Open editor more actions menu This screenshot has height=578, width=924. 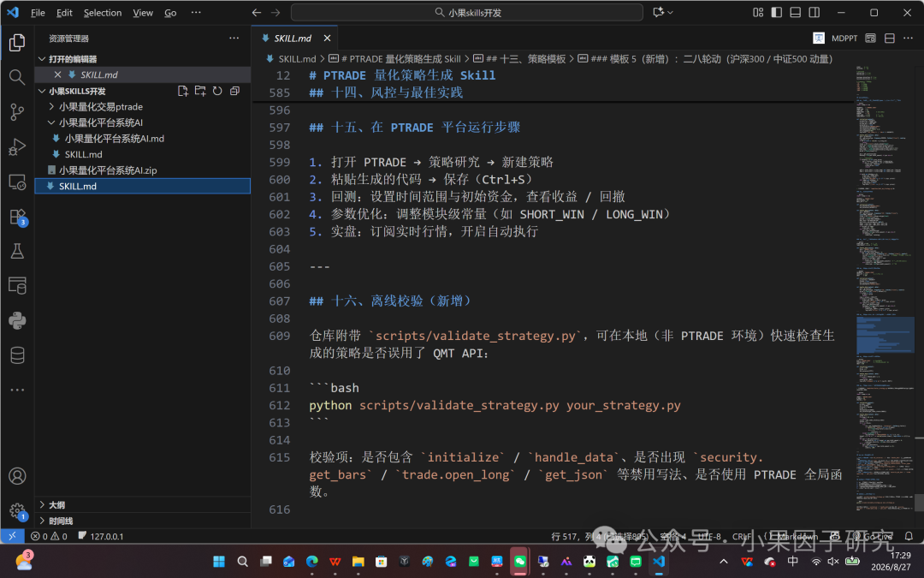908,38
